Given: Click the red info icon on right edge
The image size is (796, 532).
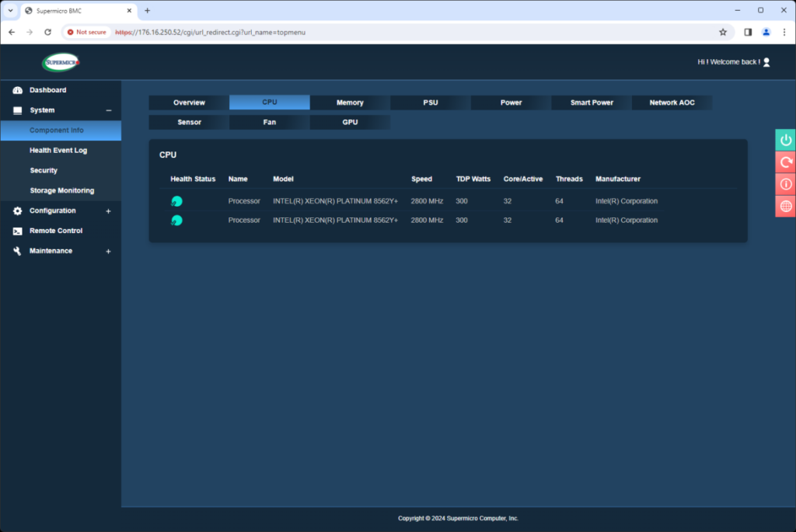Looking at the screenshot, I should 785,184.
